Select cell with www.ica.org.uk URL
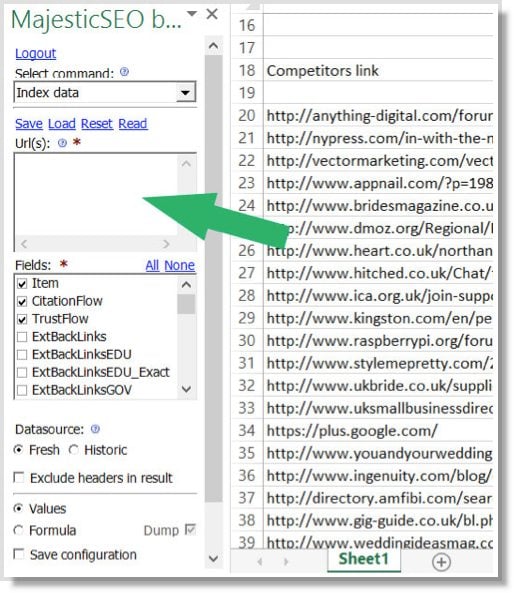The width and height of the screenshot is (514, 593). coord(378,296)
